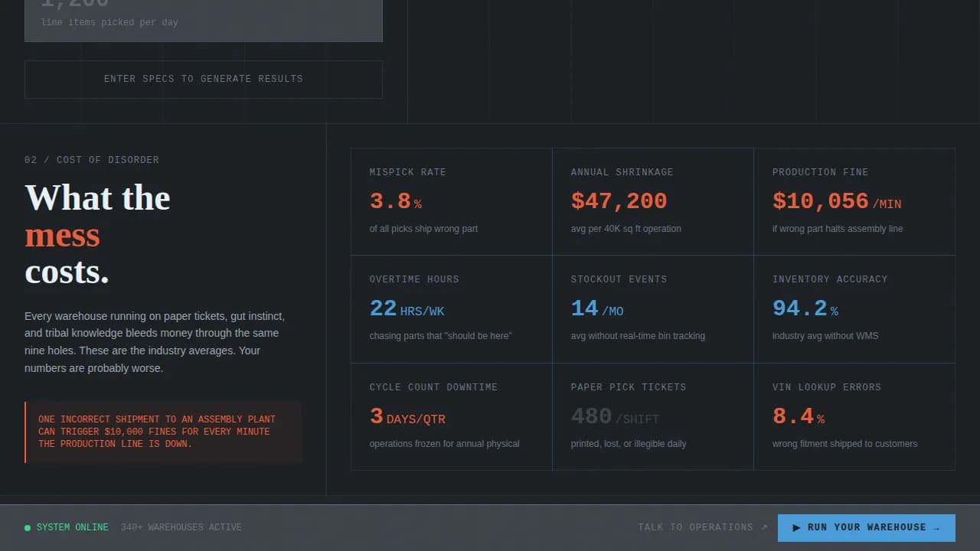This screenshot has height=551, width=980.
Task: Click the 8.4% VIN errors value
Action: click(x=799, y=416)
